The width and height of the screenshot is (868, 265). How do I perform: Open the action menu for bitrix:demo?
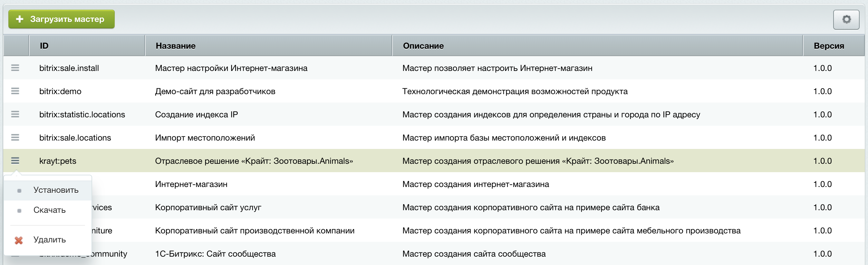tap(15, 91)
